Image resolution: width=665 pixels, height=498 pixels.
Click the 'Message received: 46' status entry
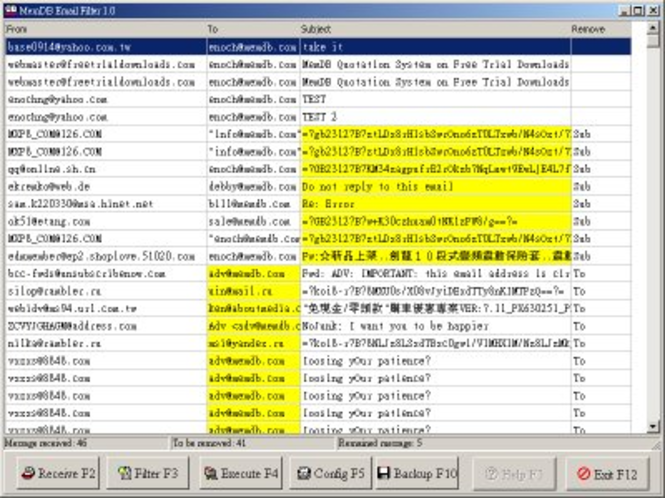pyautogui.click(x=86, y=443)
